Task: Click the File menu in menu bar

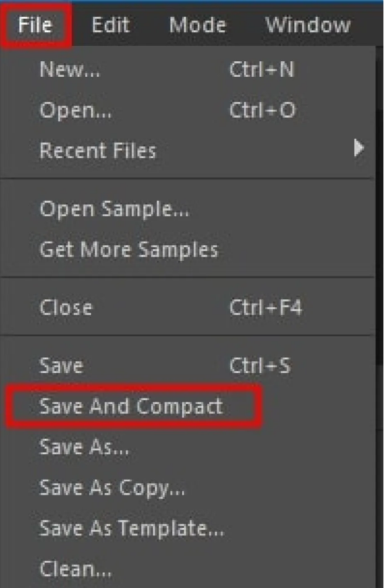Action: (x=35, y=25)
